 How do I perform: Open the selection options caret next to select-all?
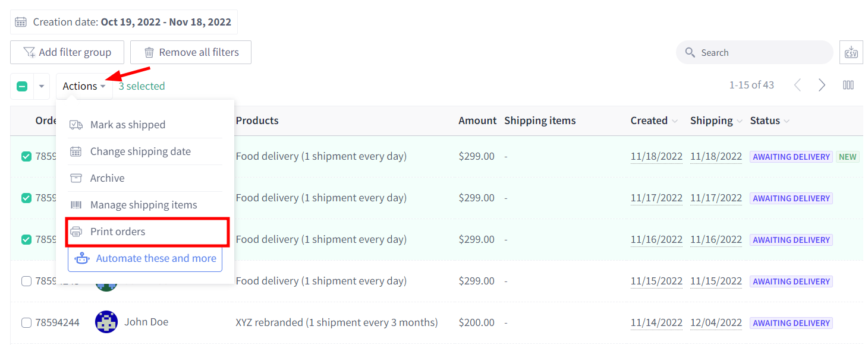(42, 86)
